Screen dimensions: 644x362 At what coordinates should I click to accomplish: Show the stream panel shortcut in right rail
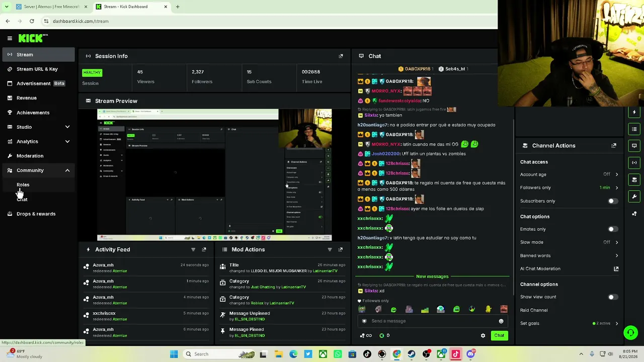click(634, 162)
